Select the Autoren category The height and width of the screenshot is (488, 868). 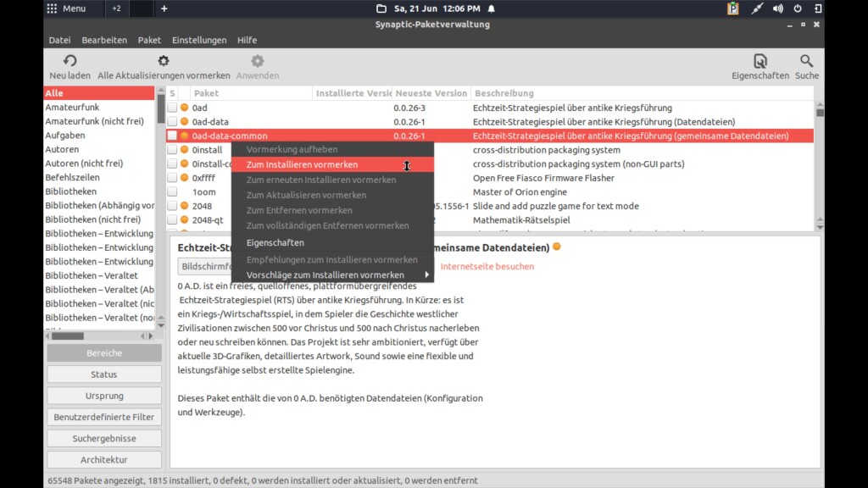[99, 149]
